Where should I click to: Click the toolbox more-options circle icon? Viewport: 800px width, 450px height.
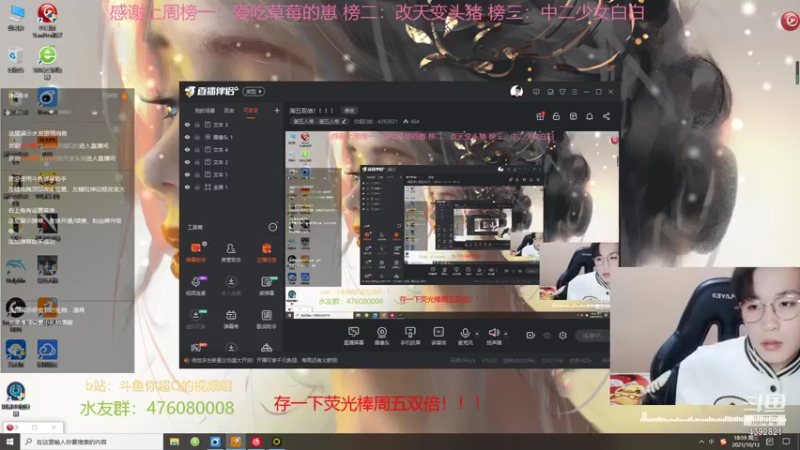pyautogui.click(x=273, y=227)
